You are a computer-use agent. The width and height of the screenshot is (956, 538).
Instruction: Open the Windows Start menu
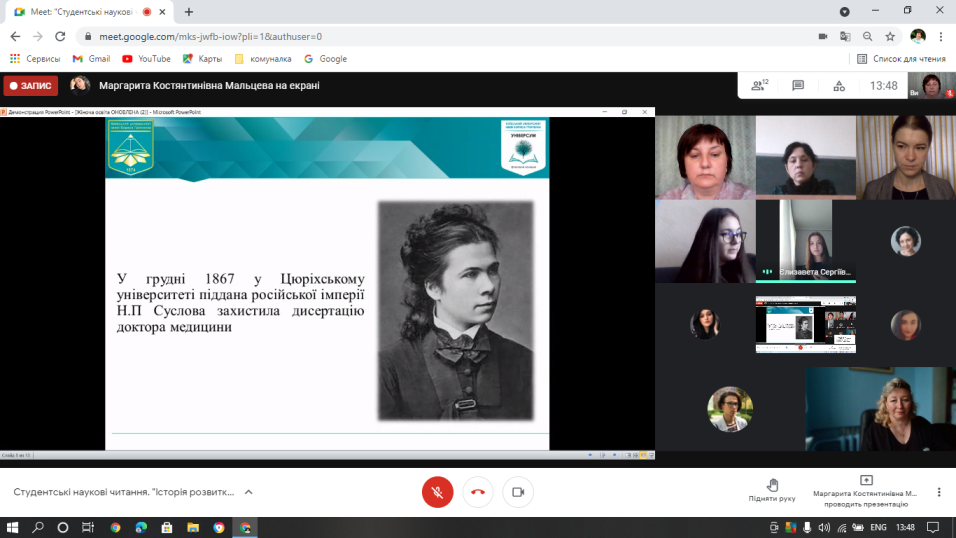click(13, 527)
